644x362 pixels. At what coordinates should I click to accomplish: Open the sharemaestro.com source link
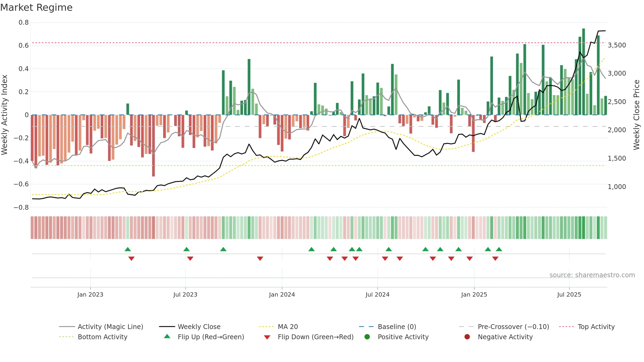tap(592, 275)
